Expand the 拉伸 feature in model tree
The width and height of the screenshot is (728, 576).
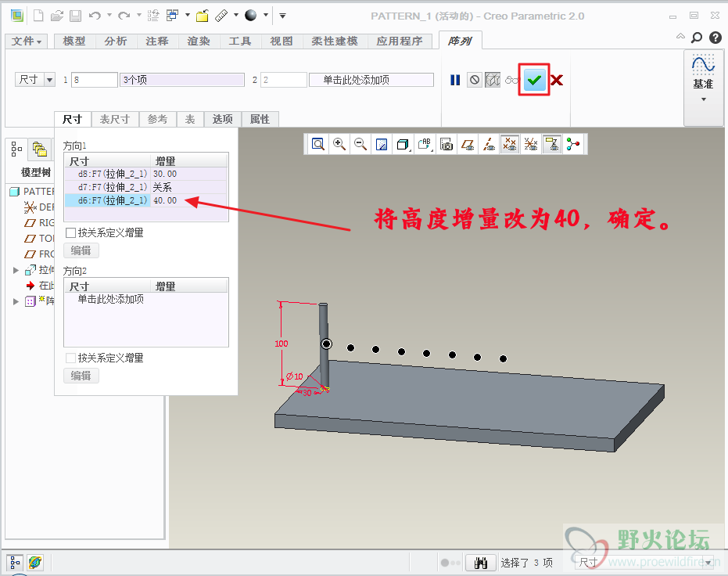click(16, 270)
